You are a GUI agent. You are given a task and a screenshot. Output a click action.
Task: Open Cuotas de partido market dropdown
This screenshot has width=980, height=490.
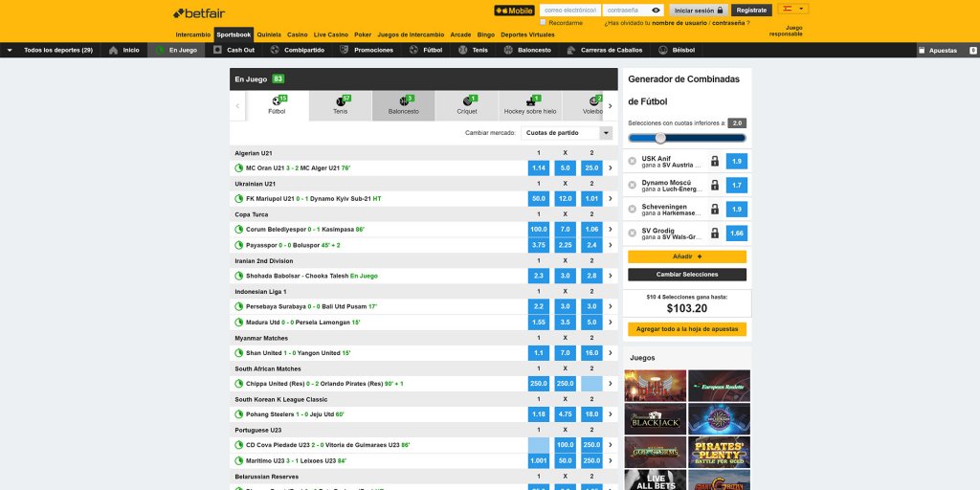(567, 132)
